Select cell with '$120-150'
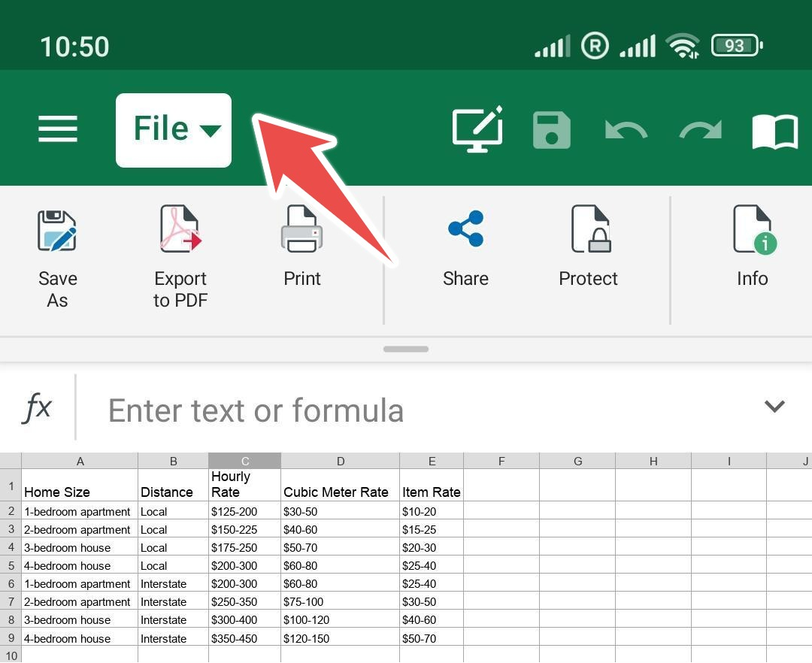The image size is (812, 663). click(x=341, y=637)
